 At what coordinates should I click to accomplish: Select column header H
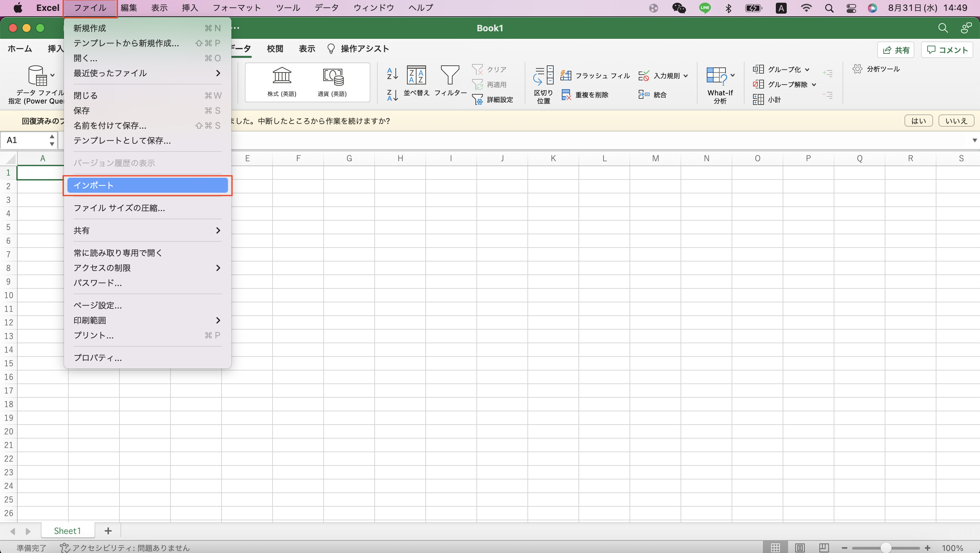coord(400,158)
